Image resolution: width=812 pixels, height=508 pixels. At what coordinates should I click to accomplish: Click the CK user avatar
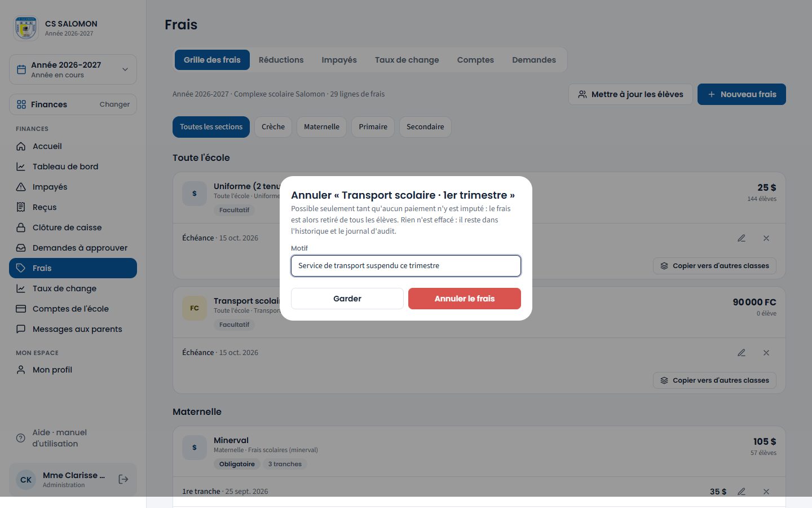26,480
